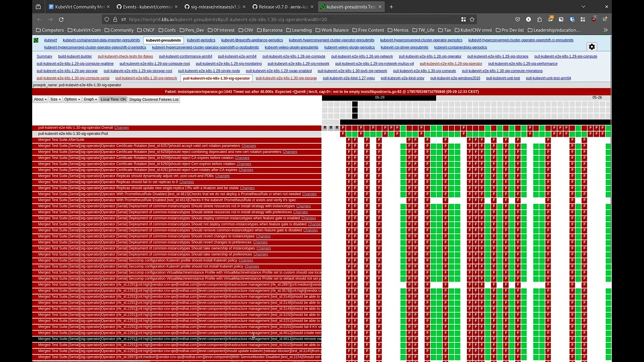Open the Size dropdown menu

tap(55, 100)
